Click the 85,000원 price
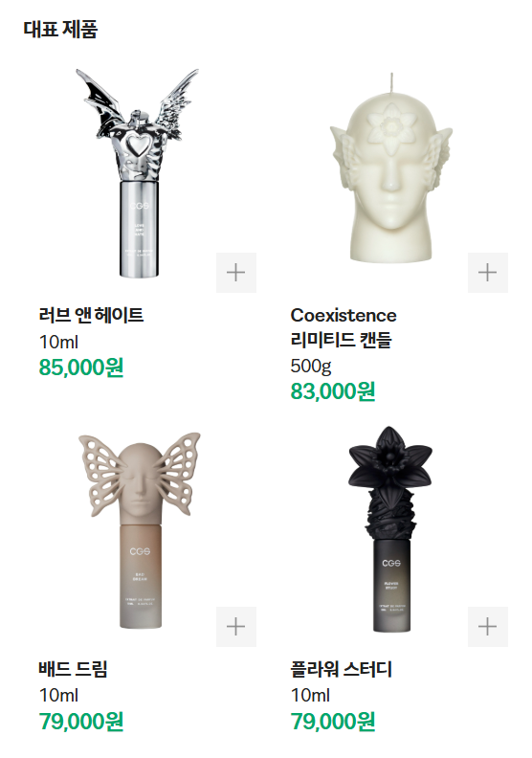This screenshot has width=532, height=758. coord(81,368)
